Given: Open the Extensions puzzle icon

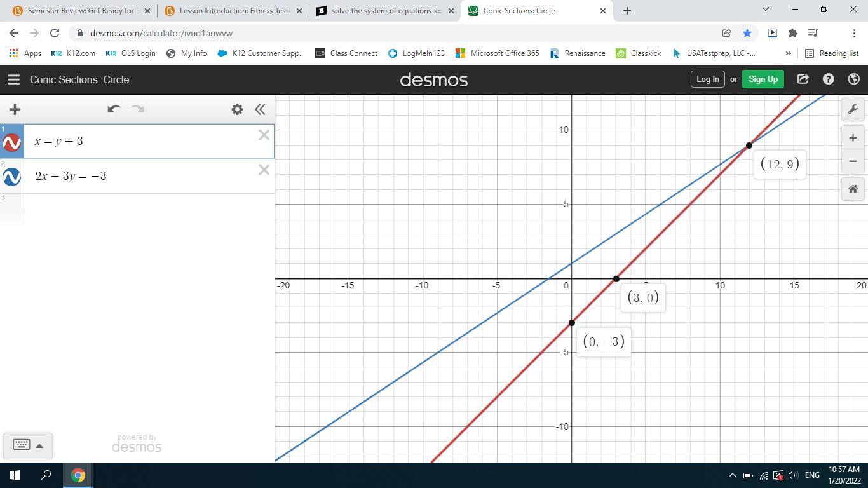Looking at the screenshot, I should pyautogui.click(x=793, y=33).
